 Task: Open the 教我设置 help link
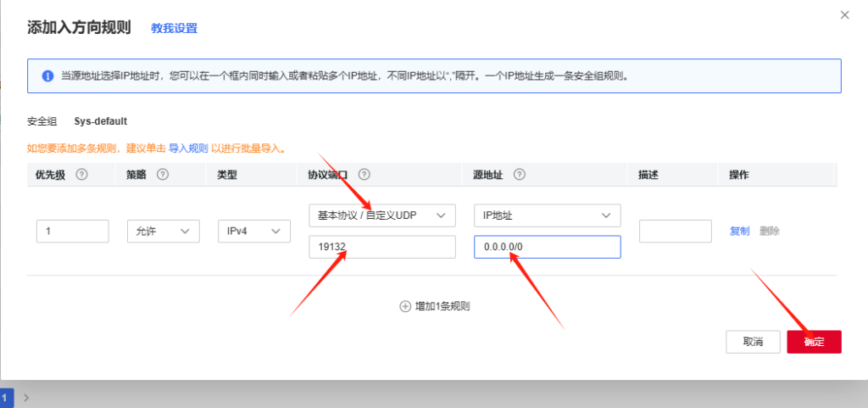174,28
